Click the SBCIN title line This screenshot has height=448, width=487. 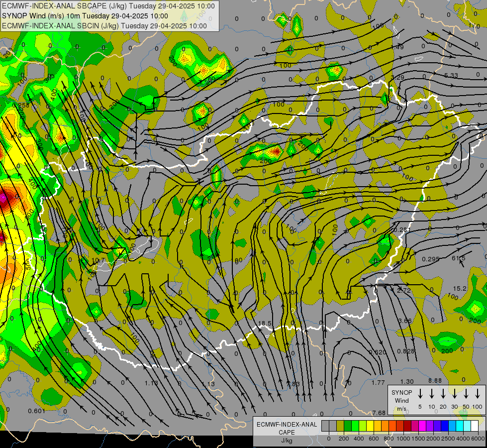tap(104, 26)
